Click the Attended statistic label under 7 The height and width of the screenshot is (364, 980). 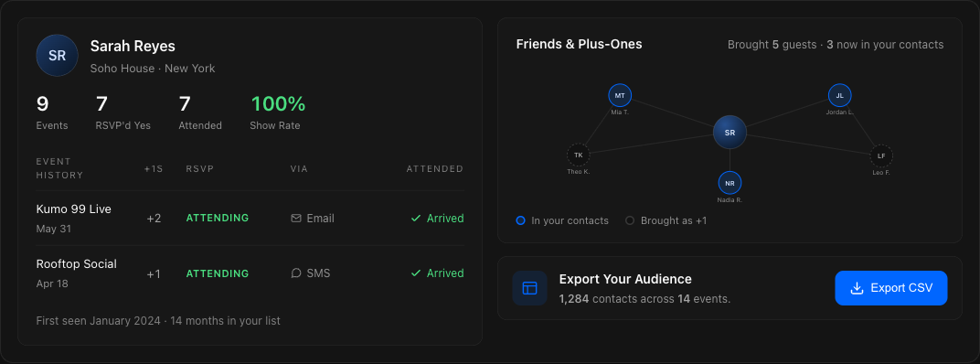click(x=200, y=125)
